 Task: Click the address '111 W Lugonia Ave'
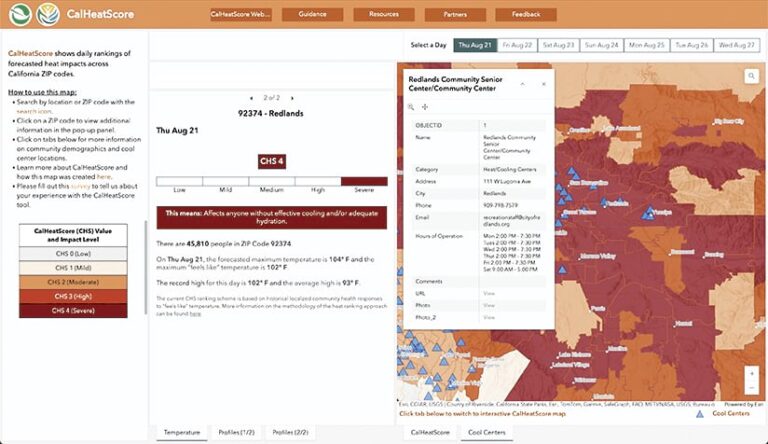507,181
